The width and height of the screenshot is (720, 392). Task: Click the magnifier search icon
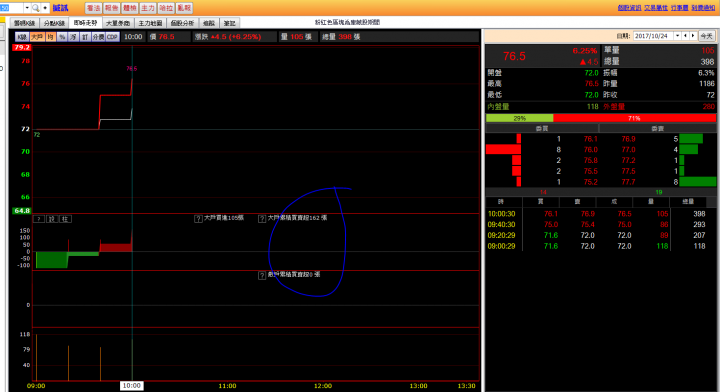click(x=35, y=8)
